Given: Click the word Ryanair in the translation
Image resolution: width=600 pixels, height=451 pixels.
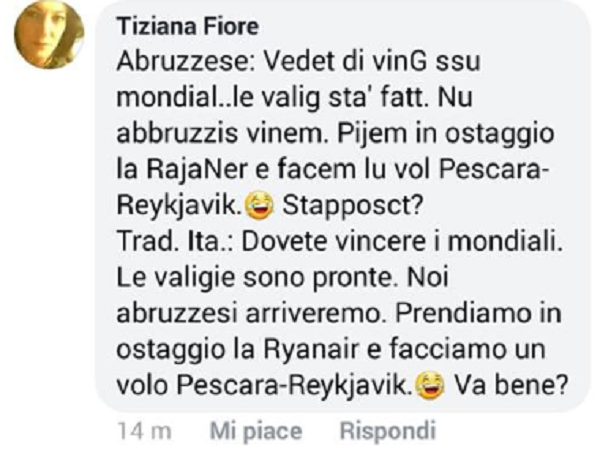Looking at the screenshot, I should tap(311, 350).
